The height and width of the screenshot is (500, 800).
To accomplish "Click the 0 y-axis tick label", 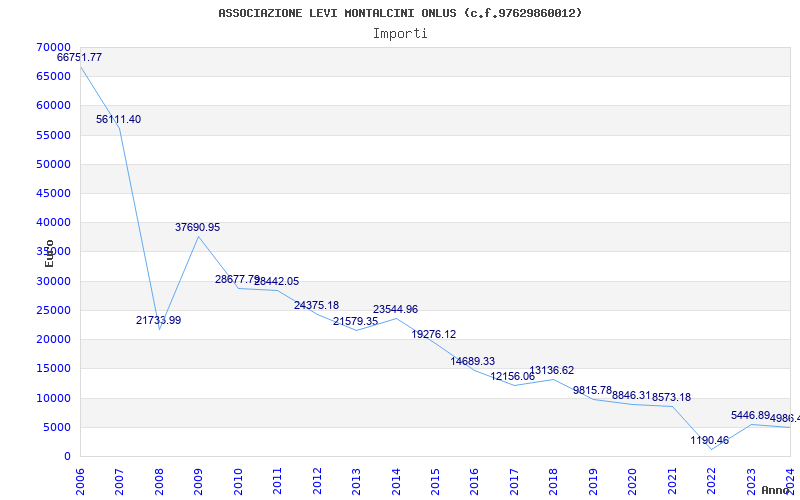I will pyautogui.click(x=67, y=457).
